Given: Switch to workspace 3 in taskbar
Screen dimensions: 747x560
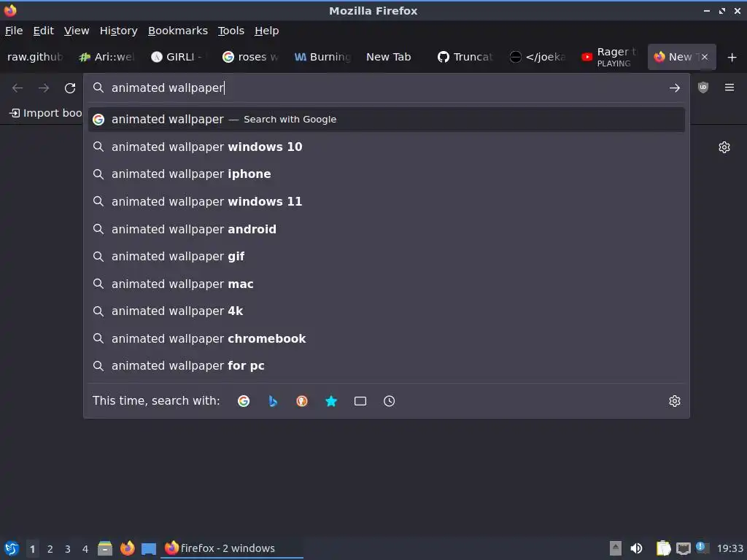Looking at the screenshot, I should [x=68, y=549].
